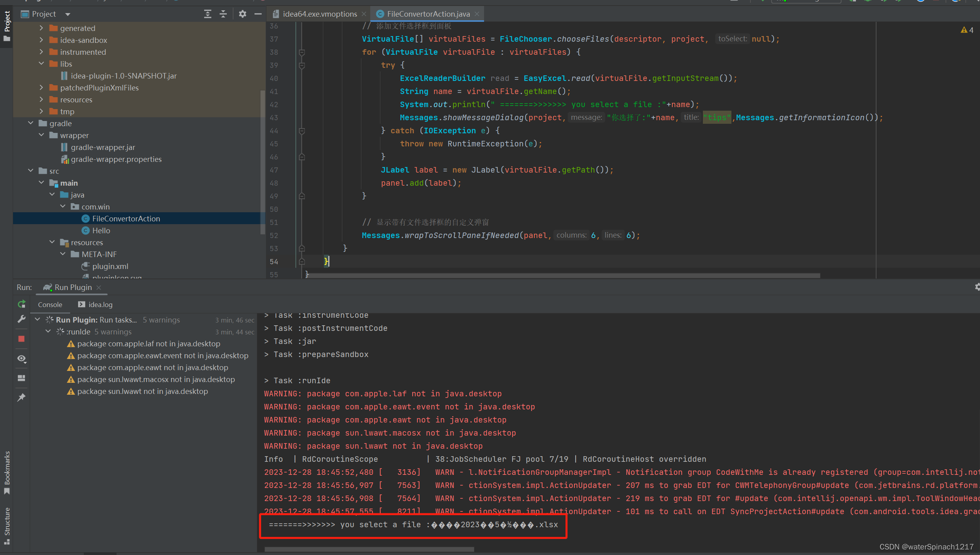980x555 pixels.
Task: Open plugin.xml in project tree
Action: tap(110, 266)
